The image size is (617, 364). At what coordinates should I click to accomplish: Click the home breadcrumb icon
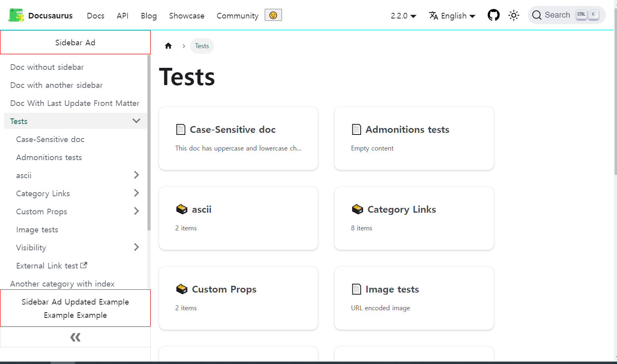(168, 46)
